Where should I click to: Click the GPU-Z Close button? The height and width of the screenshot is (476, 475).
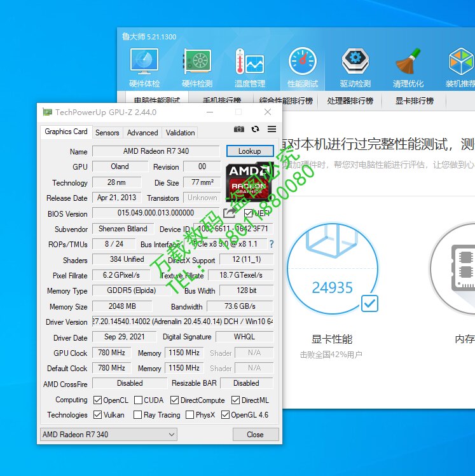256,435
